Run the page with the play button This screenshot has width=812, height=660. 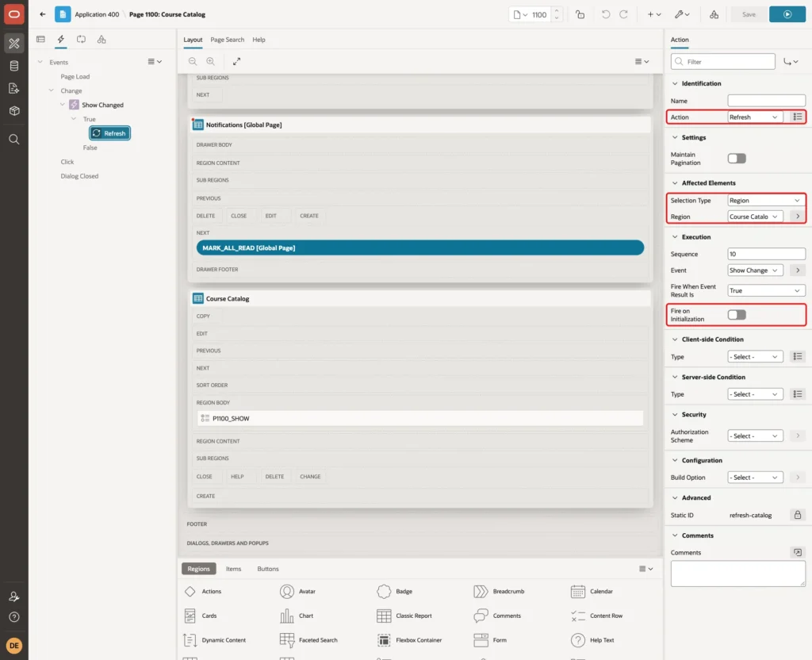787,14
